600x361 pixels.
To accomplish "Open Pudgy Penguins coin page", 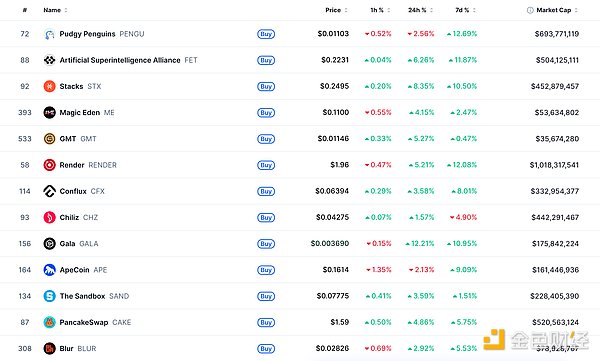I will [87, 34].
